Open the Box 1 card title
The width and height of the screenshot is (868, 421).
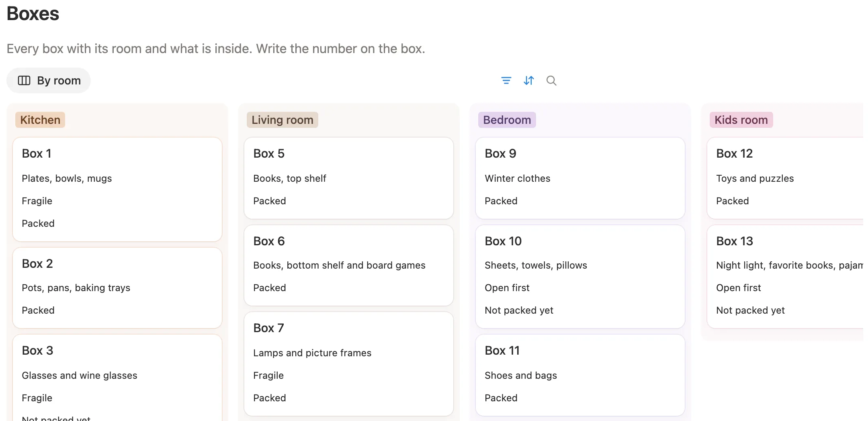click(x=37, y=154)
